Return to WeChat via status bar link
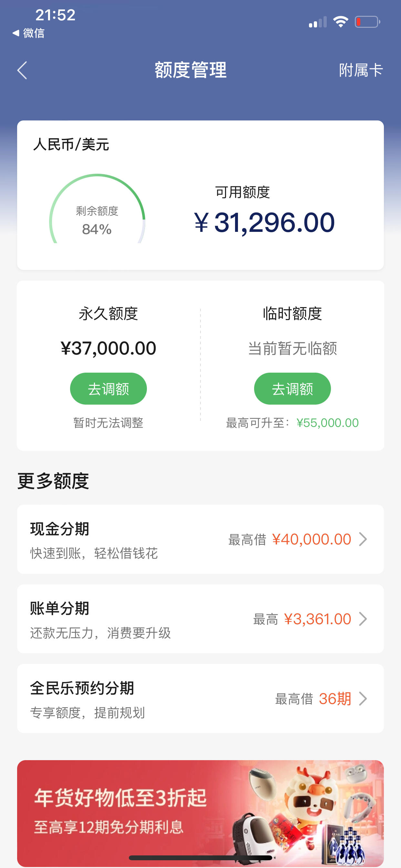This screenshot has height=868, width=401. (x=28, y=33)
